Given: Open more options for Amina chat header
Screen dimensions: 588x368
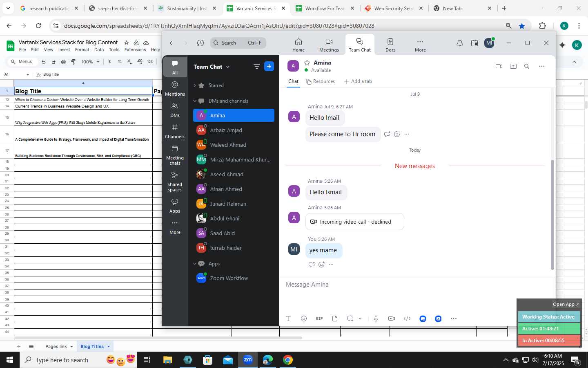Looking at the screenshot, I should (541, 66).
